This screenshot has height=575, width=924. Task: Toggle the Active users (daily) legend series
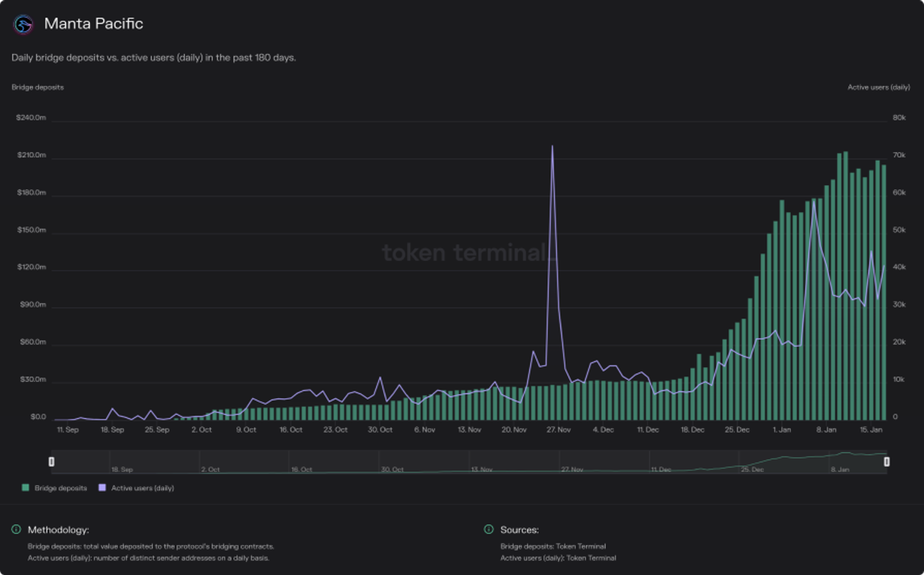(x=142, y=488)
